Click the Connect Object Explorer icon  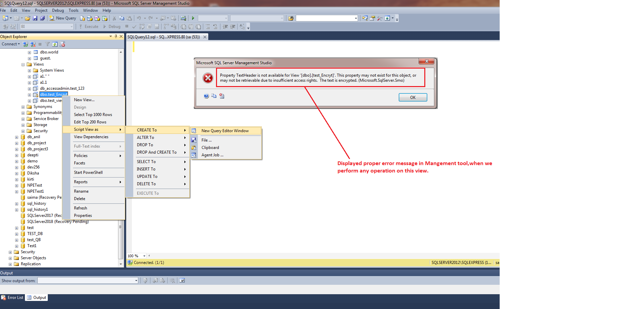[26, 44]
